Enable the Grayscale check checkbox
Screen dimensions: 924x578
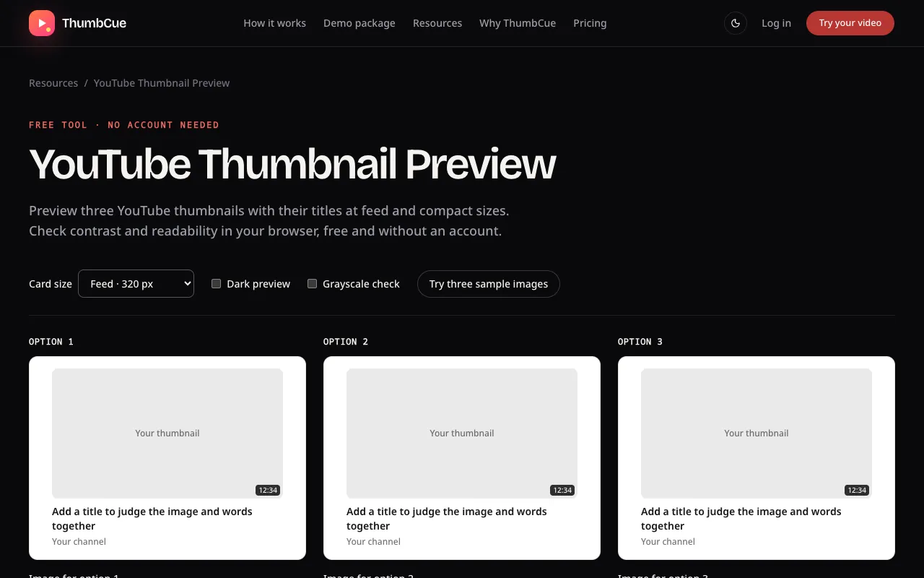click(x=312, y=284)
